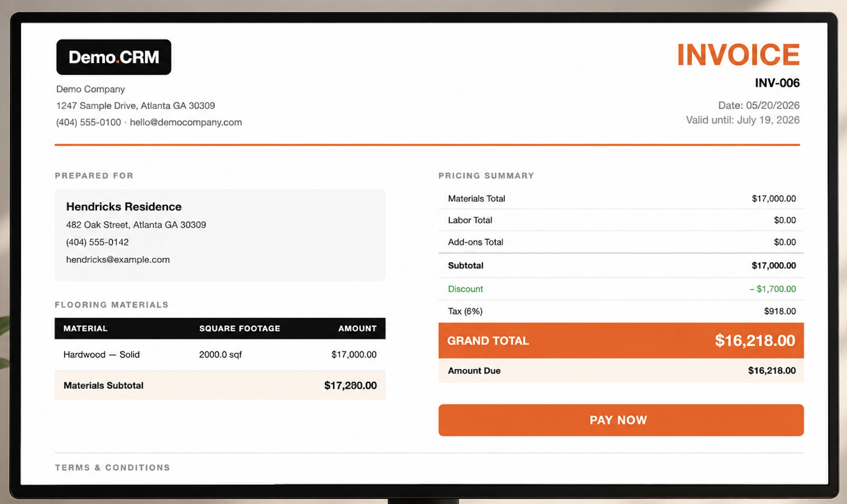
Task: Click the Materials Subtotal label
Action: (x=103, y=385)
